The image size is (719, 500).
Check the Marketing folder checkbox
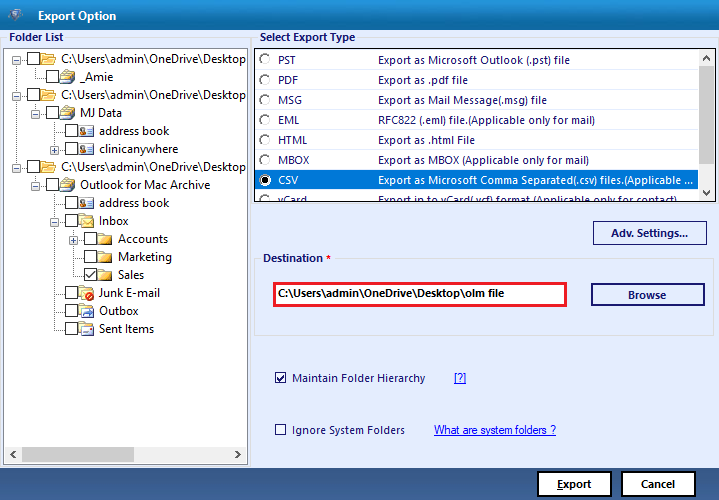(90, 257)
